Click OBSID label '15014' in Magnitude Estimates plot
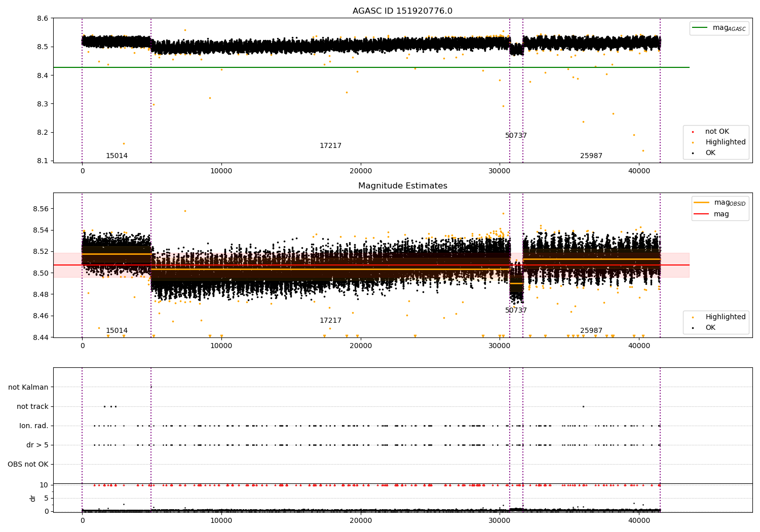The image size is (760, 532). [117, 331]
